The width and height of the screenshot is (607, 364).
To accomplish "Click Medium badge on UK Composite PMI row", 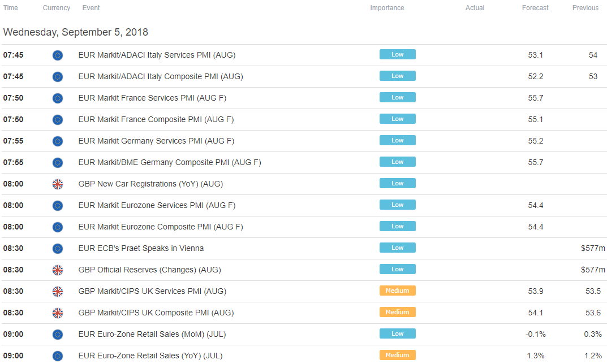I will (x=398, y=312).
